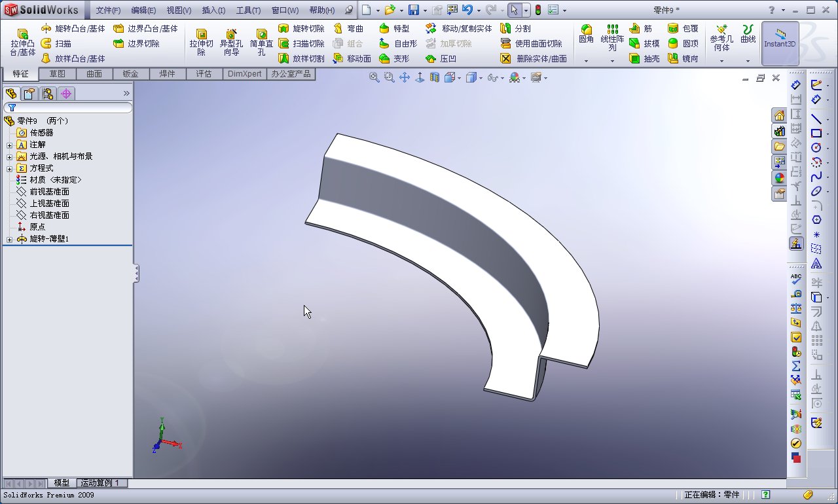Select Move Face (移动面) tool

tap(352, 58)
